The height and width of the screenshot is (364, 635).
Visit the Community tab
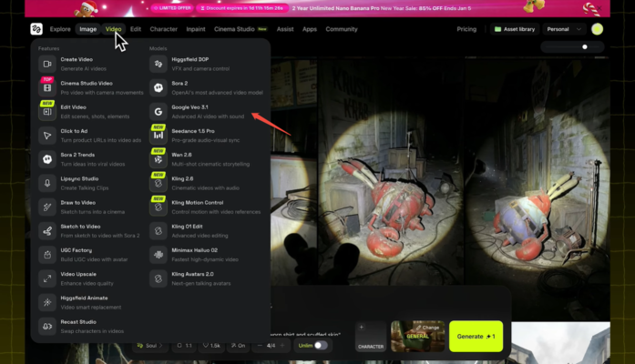pos(342,29)
